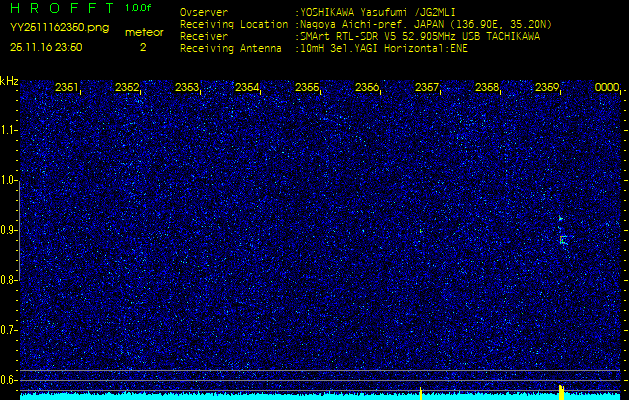The height and width of the screenshot is (400, 629).
Task: Click the yellow power spike below 2357
Action: (x=421, y=392)
